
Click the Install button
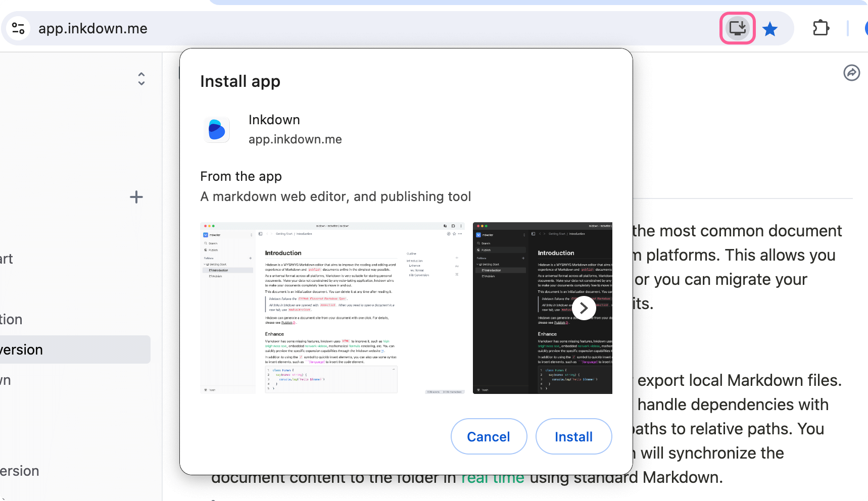tap(573, 436)
